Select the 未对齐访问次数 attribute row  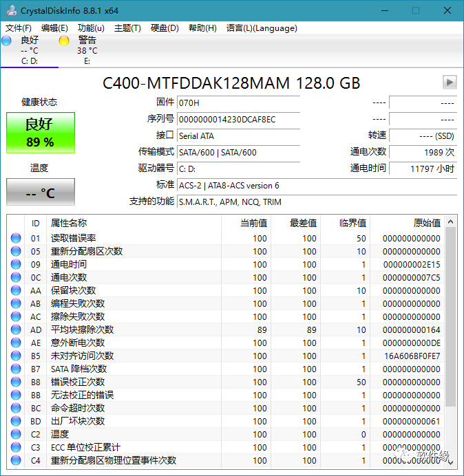point(226,356)
